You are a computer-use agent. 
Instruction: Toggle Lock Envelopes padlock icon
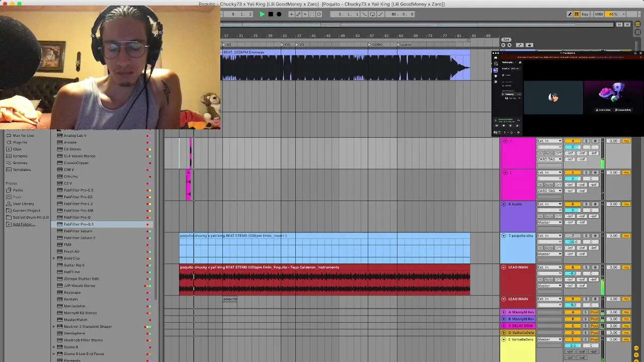pyautogui.click(x=529, y=45)
